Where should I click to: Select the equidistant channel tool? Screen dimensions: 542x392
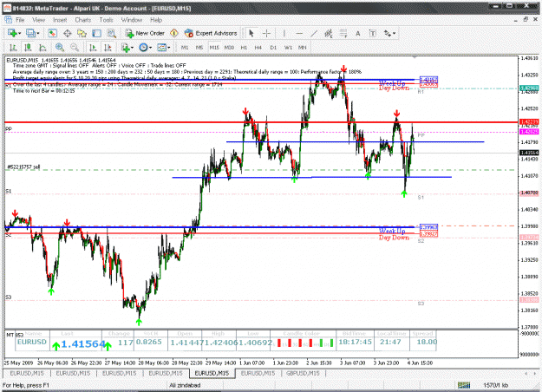click(329, 33)
